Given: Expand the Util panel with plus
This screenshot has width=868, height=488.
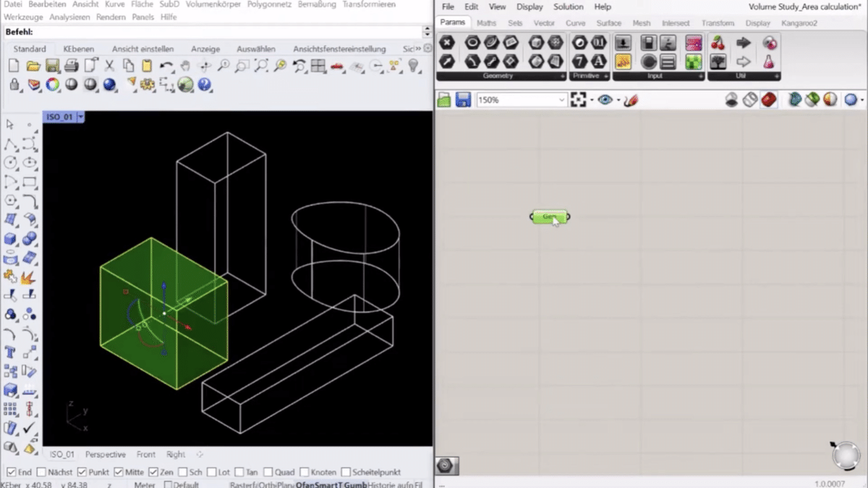Looking at the screenshot, I should coord(775,76).
